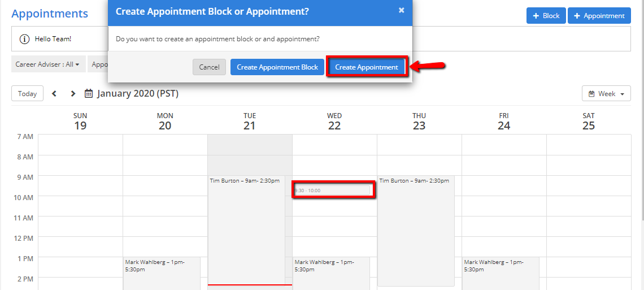Click the Cancel button in dialog
Screen dimensions: 644x290
(209, 67)
